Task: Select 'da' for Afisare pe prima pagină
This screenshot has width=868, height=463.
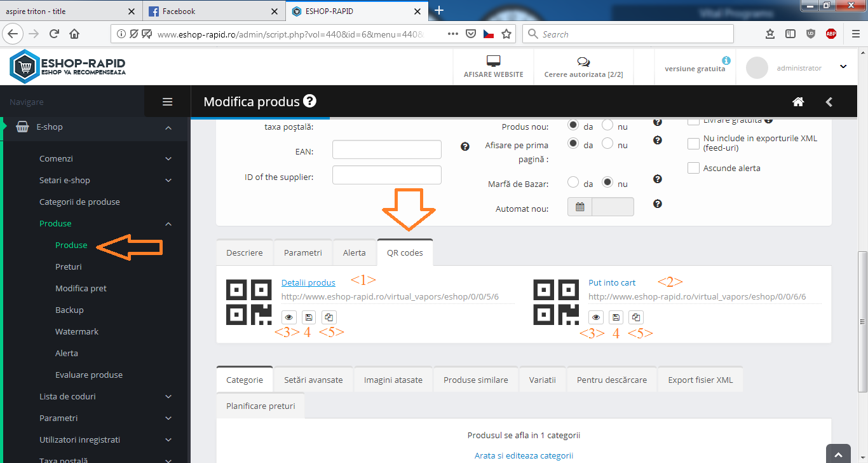Action: click(573, 144)
